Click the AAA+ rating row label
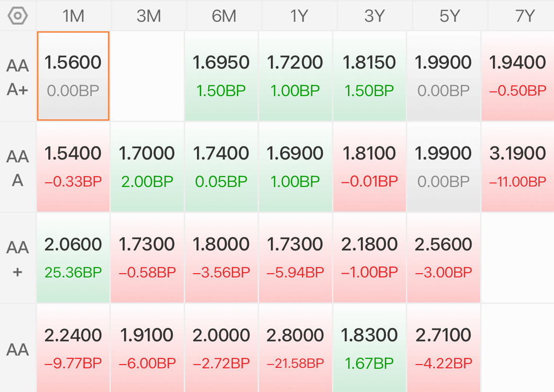The width and height of the screenshot is (554, 392). (x=18, y=77)
